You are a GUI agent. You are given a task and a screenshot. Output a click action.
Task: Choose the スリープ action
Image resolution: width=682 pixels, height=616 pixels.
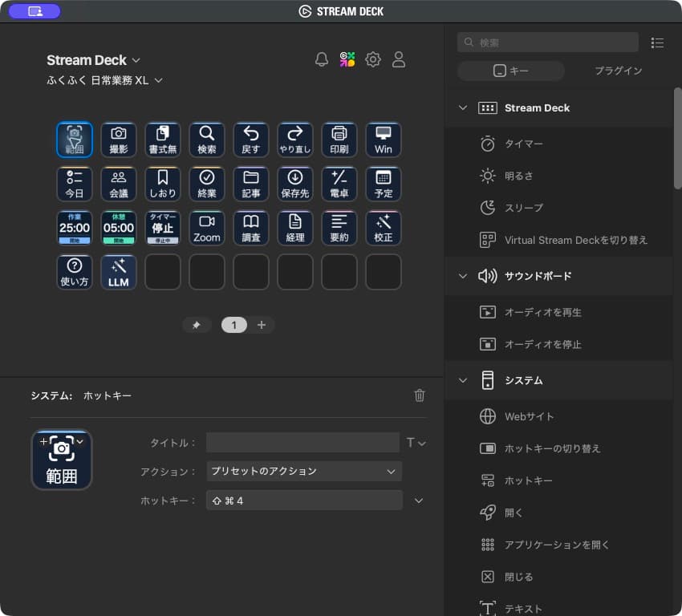coord(559,208)
